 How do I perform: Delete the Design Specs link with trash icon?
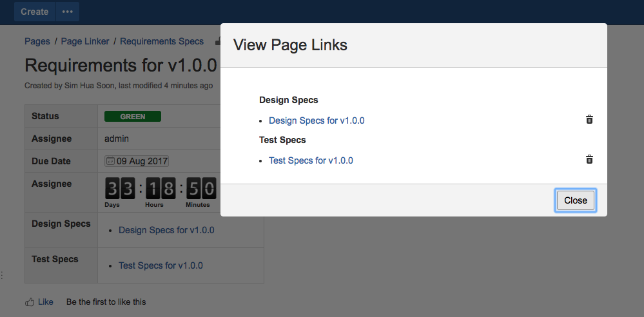[x=589, y=120]
